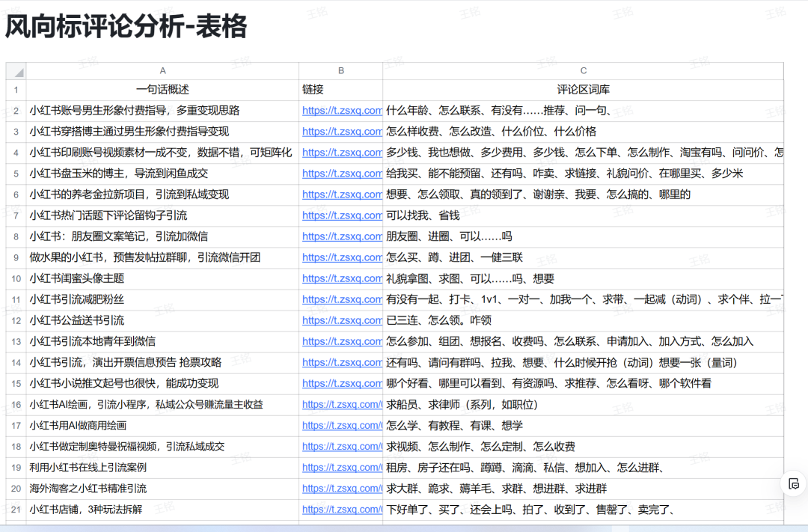
Task: Select comment cell 可以找我、省钱
Action: point(583,215)
